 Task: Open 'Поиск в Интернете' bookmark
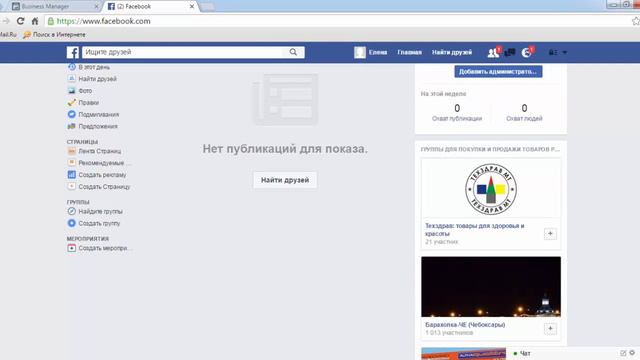pyautogui.click(x=55, y=35)
